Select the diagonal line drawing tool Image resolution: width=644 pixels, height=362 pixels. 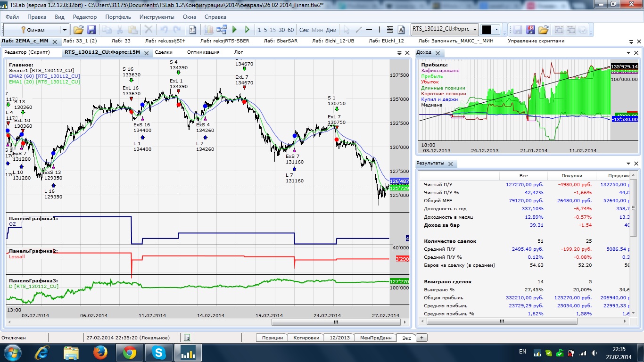[x=358, y=30]
